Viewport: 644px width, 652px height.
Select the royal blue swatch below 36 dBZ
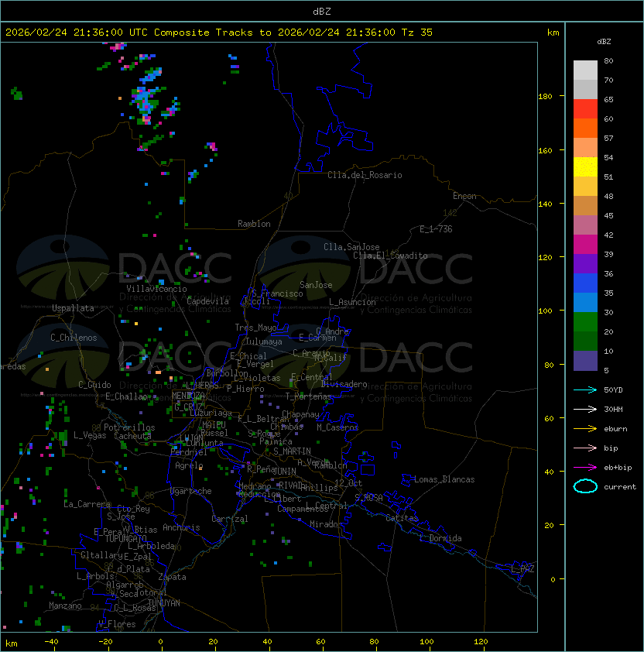[585, 283]
